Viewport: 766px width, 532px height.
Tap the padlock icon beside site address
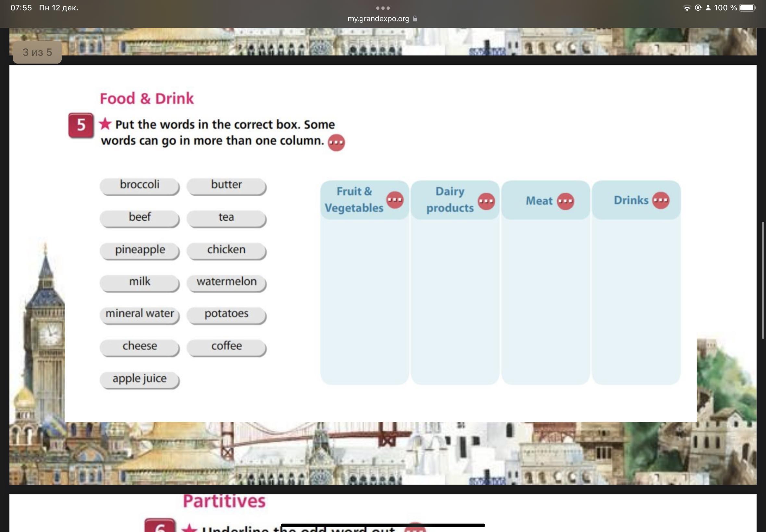(415, 19)
